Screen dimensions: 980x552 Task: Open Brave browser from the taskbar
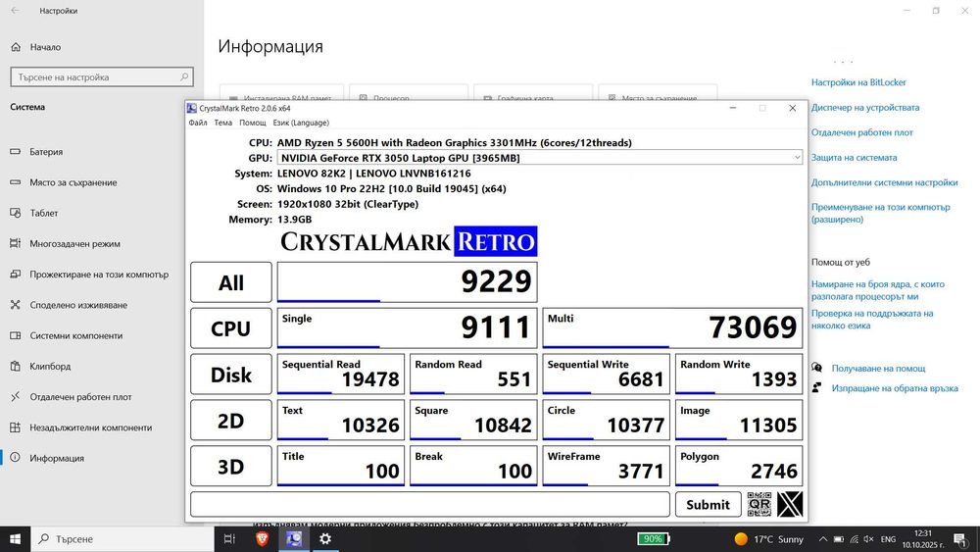263,538
